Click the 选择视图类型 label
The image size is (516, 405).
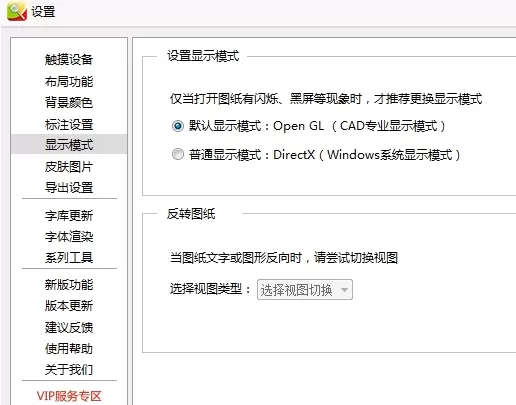coord(209,289)
